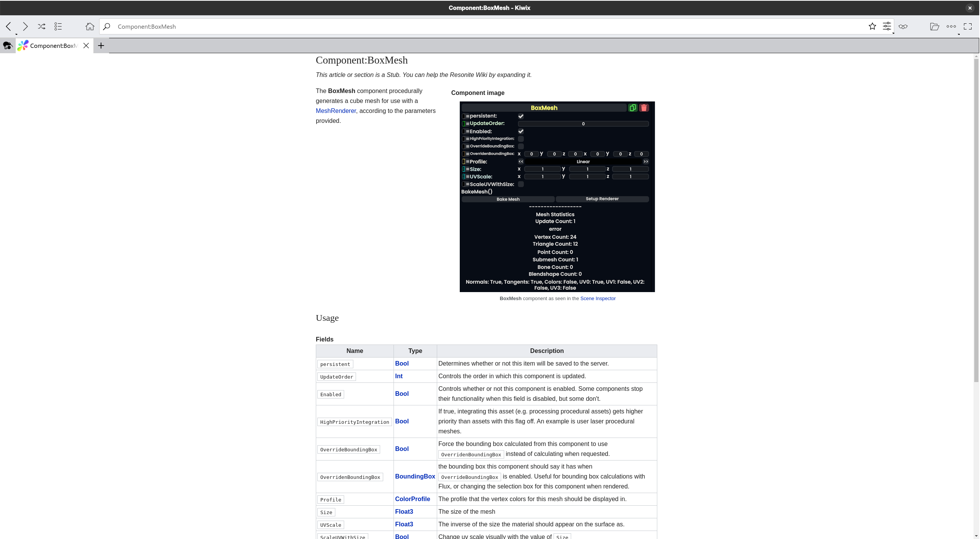Screen dimensions: 980x539
Task: Click the forward navigation arrow
Action: [x=25, y=26]
